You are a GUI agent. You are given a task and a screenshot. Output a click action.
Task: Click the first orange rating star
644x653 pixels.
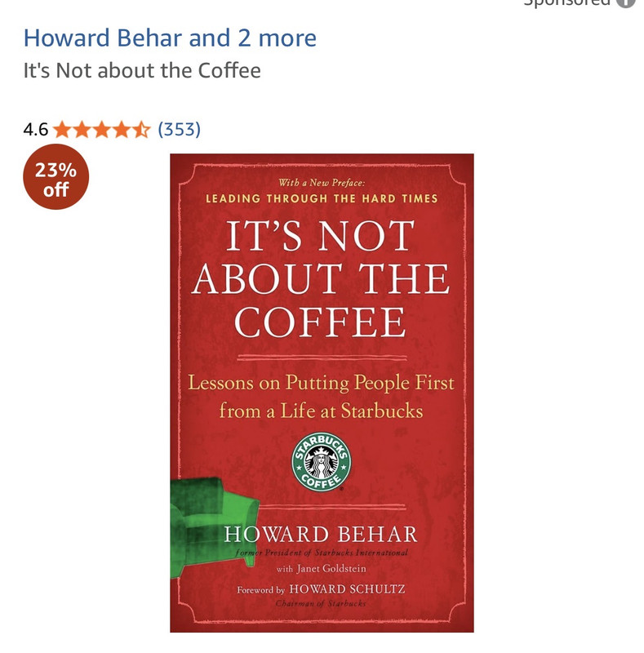click(63, 130)
